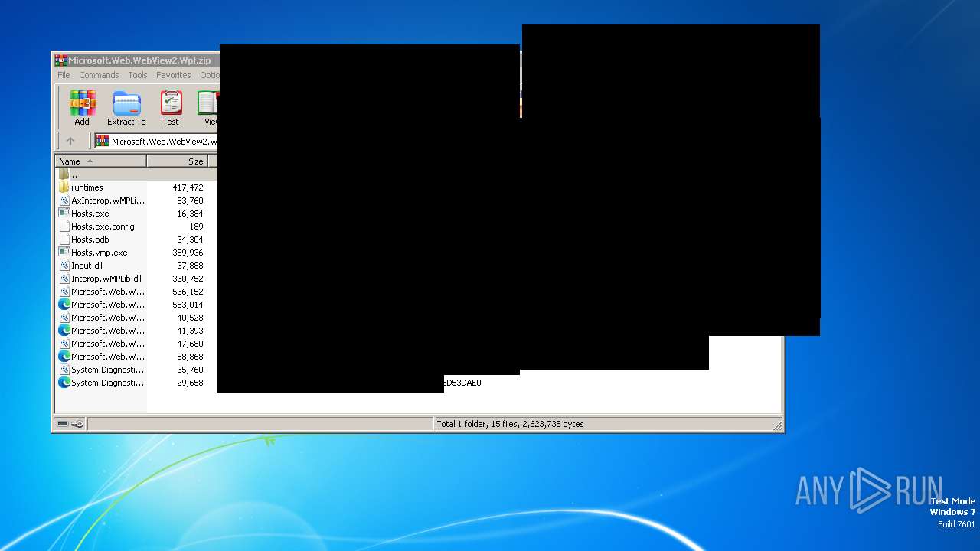Select the Microsoft.Web.W... file sized 88,868
Screen dimensions: 980x551
pyautogui.click(x=108, y=357)
